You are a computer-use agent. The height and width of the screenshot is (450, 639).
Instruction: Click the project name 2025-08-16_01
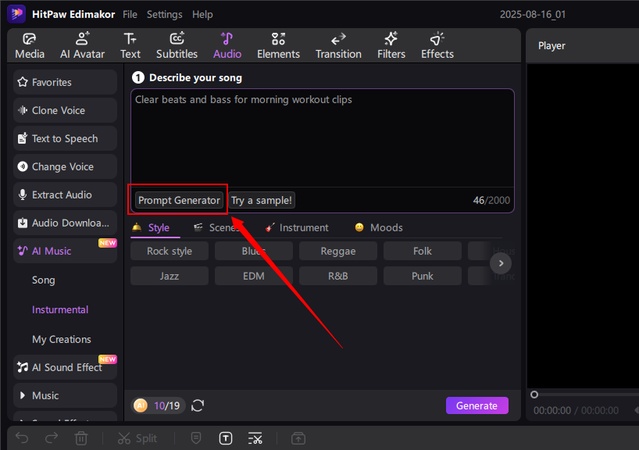pyautogui.click(x=533, y=14)
